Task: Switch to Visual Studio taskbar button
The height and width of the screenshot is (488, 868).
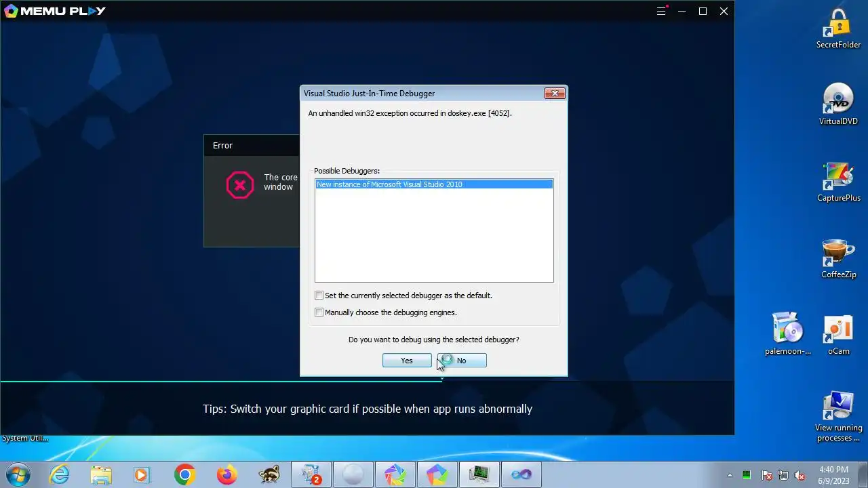Action: (x=521, y=475)
